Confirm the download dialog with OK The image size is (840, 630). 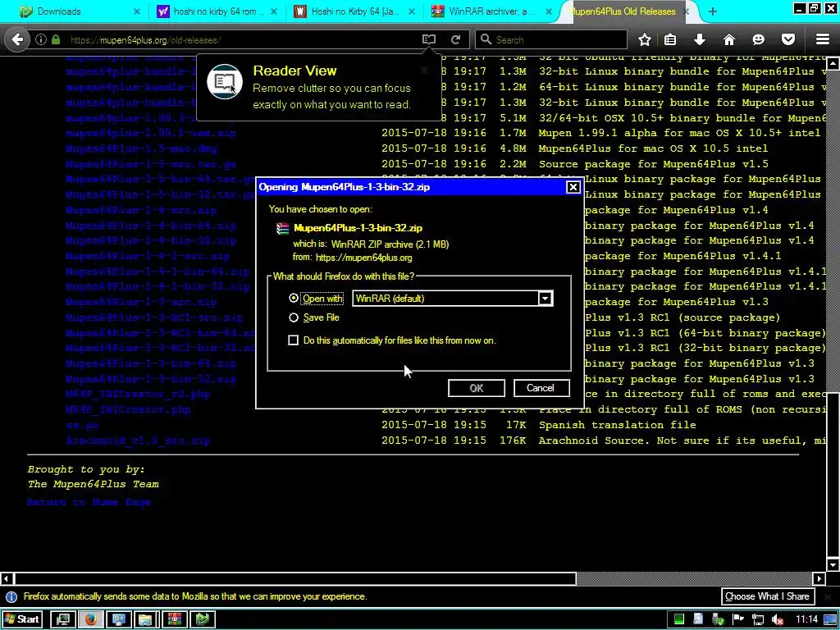(x=477, y=388)
